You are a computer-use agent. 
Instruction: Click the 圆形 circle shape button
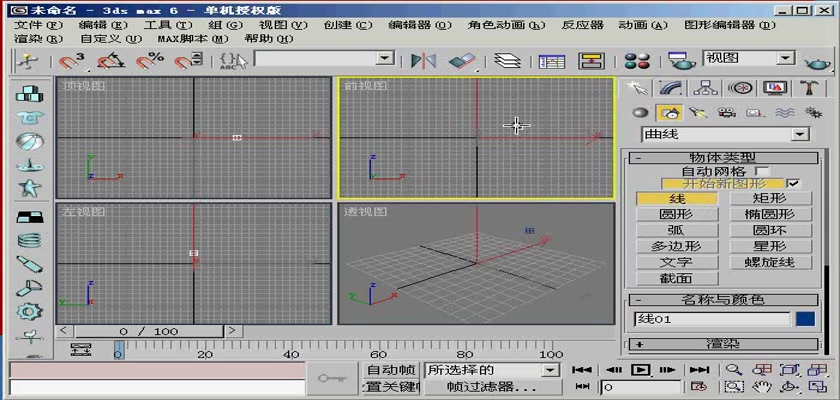click(x=677, y=215)
